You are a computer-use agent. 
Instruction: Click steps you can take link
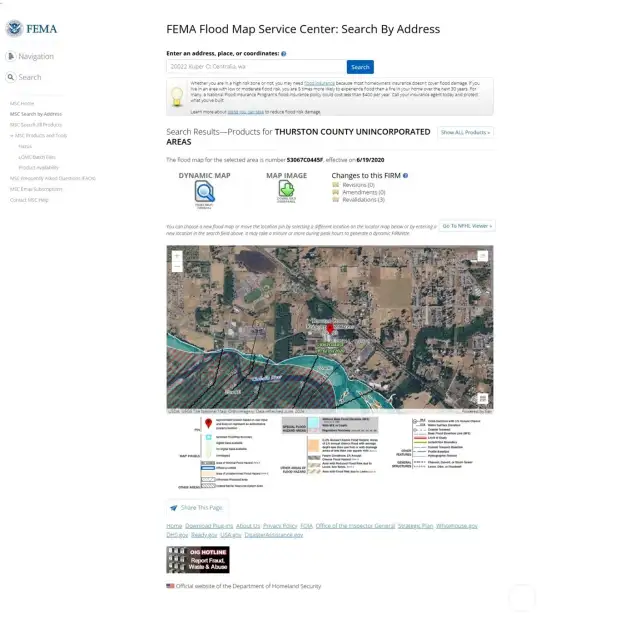pyautogui.click(x=245, y=112)
